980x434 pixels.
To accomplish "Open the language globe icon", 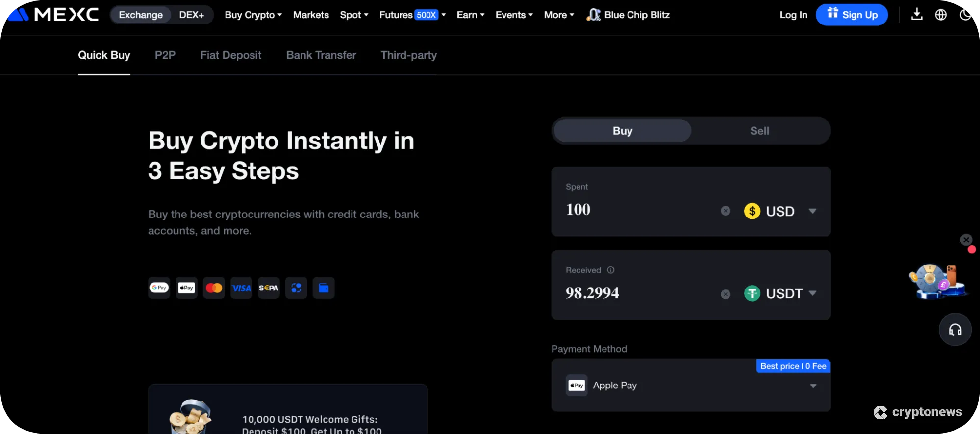I will click(940, 15).
